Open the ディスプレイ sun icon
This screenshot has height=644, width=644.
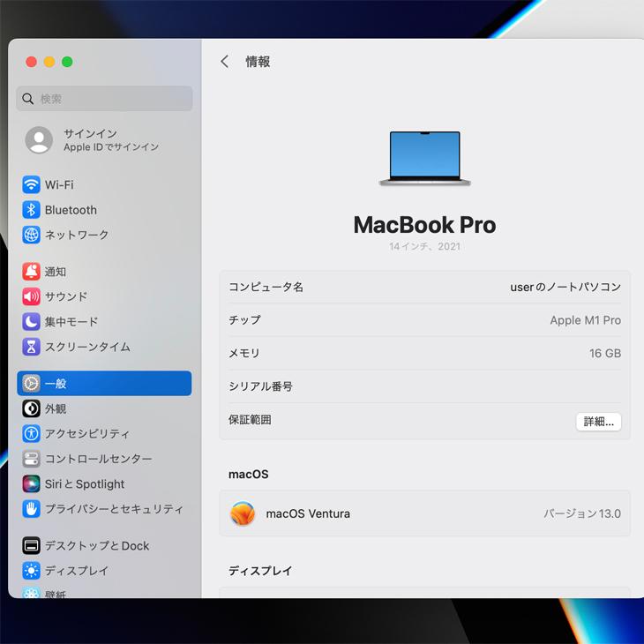point(31,571)
